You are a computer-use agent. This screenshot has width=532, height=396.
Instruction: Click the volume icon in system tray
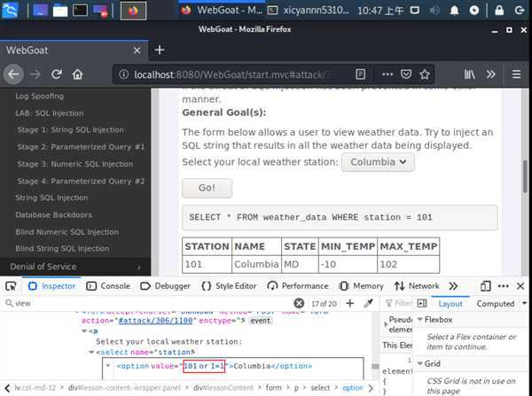point(434,11)
